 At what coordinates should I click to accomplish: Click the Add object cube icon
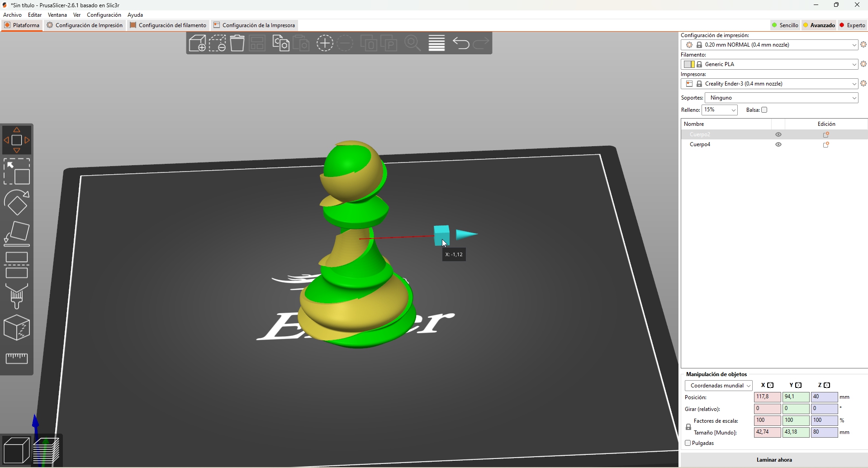197,43
